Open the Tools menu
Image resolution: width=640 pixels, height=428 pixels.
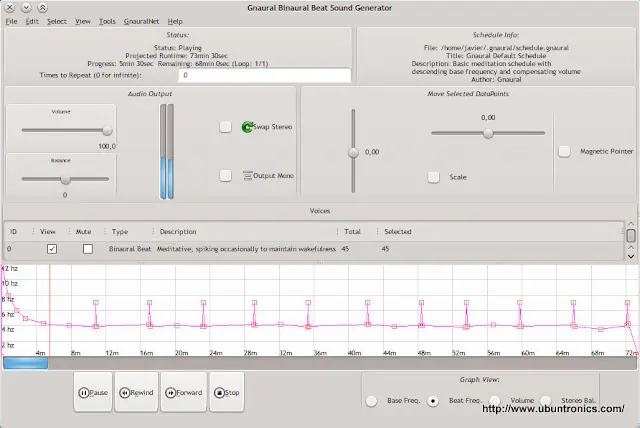point(107,21)
